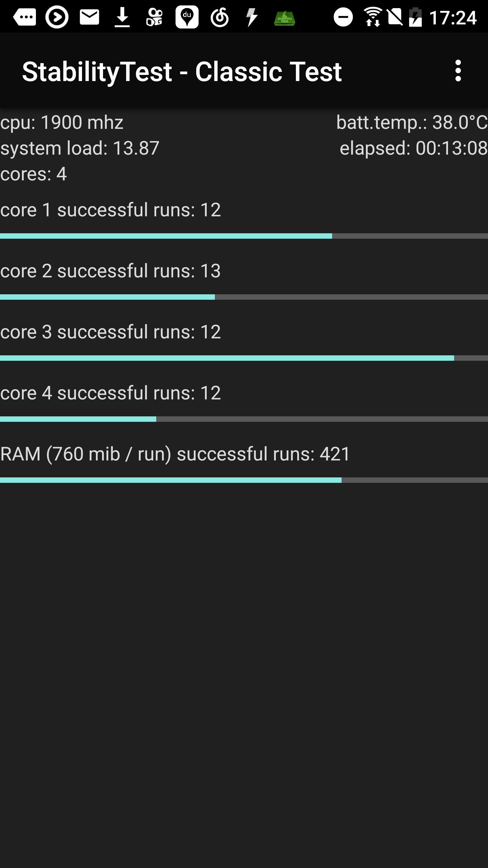The image size is (488, 868).
Task: Tap the du map pin notification icon
Action: [187, 17]
